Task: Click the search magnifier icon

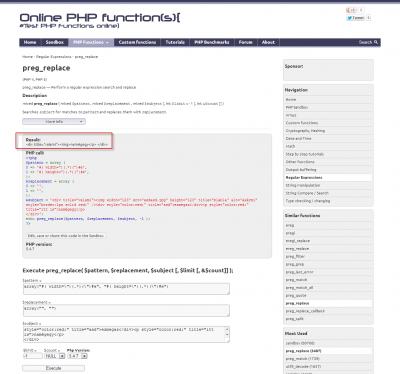Action: pos(376,42)
